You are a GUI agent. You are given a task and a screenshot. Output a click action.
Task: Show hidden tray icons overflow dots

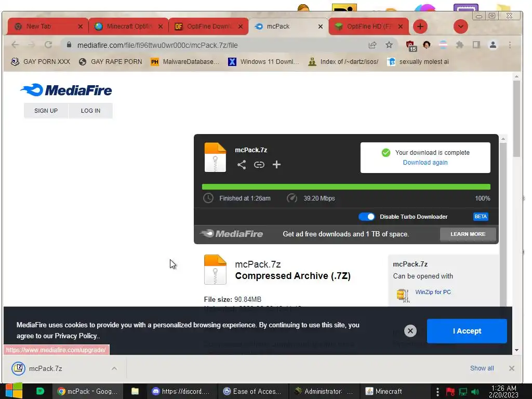[437, 392]
